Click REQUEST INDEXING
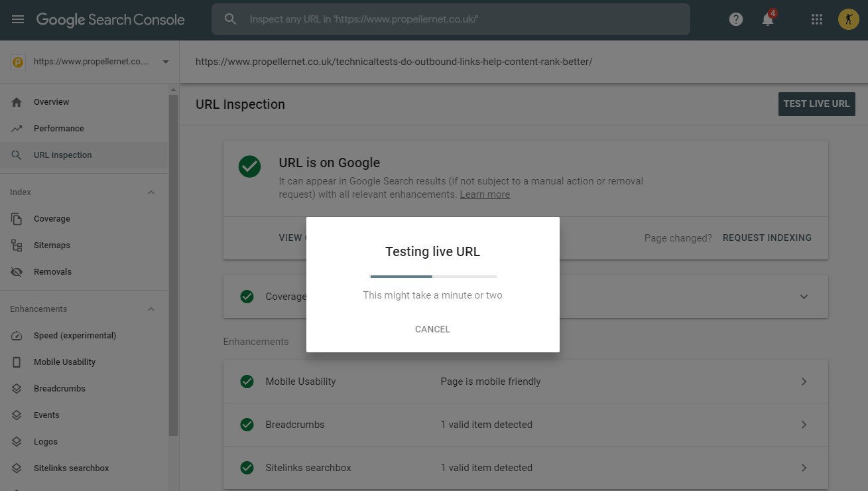Screen dimensions: 868x491 [x=767, y=238]
